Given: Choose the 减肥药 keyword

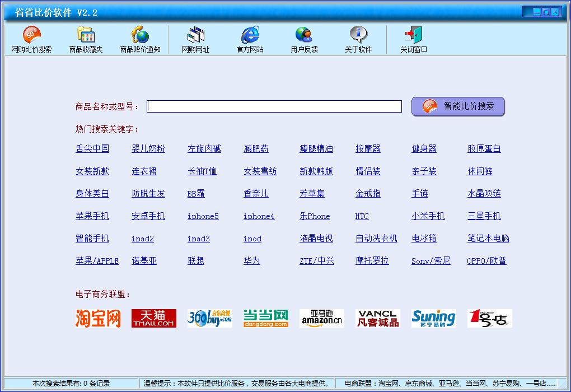Looking at the screenshot, I should tap(256, 148).
